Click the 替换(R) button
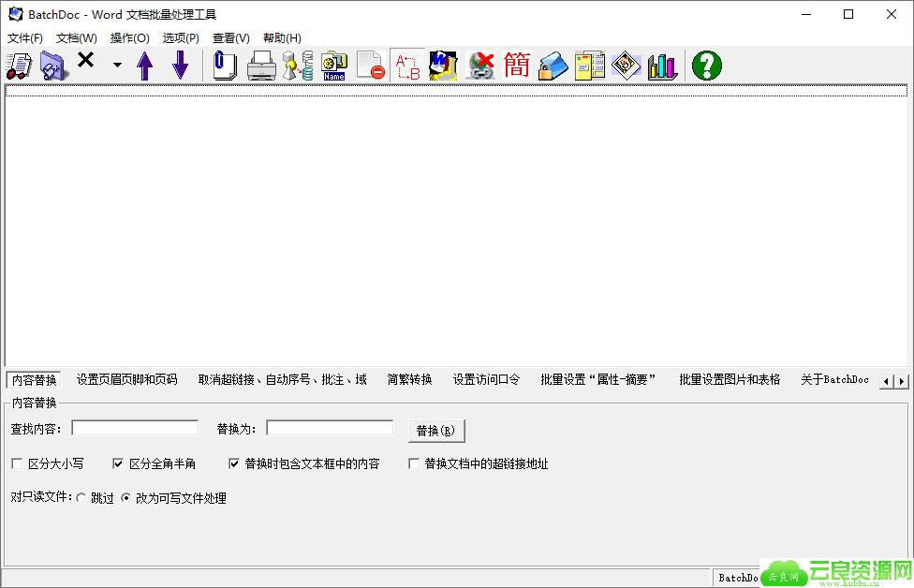 point(436,431)
